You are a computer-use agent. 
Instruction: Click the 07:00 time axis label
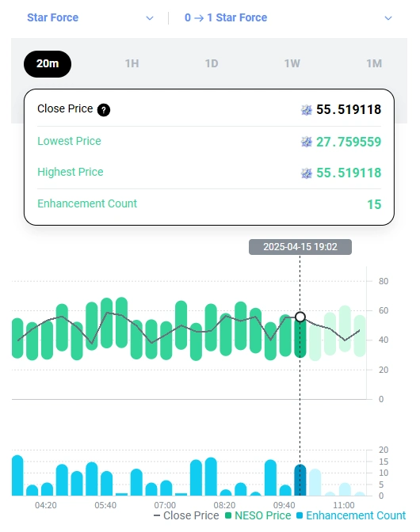(x=165, y=505)
